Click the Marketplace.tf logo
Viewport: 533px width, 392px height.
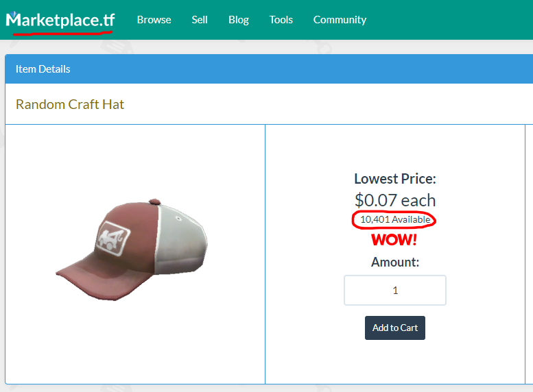click(x=60, y=20)
